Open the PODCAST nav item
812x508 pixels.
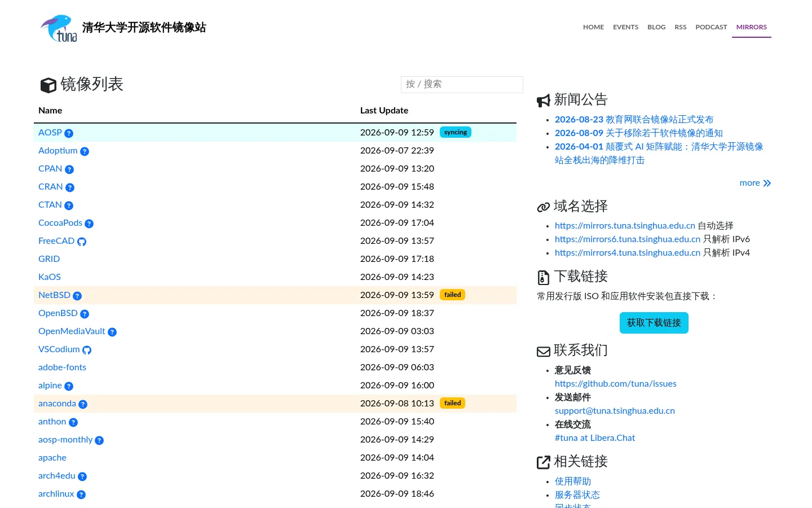(711, 27)
